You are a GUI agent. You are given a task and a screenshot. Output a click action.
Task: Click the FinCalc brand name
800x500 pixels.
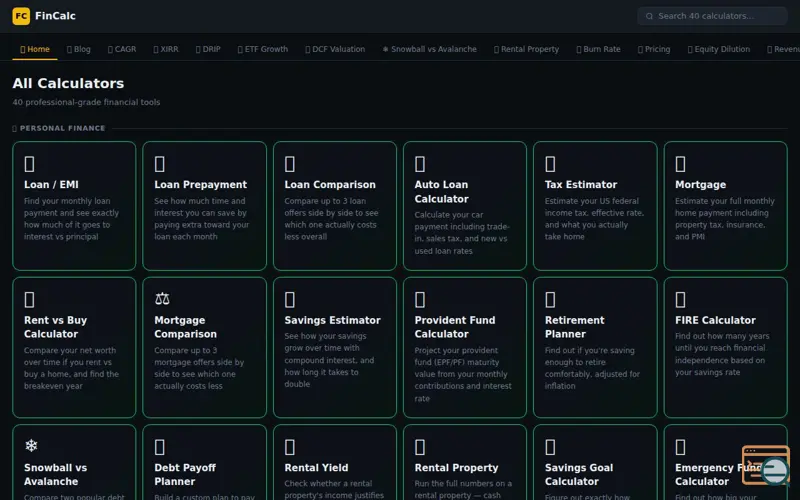[55, 16]
